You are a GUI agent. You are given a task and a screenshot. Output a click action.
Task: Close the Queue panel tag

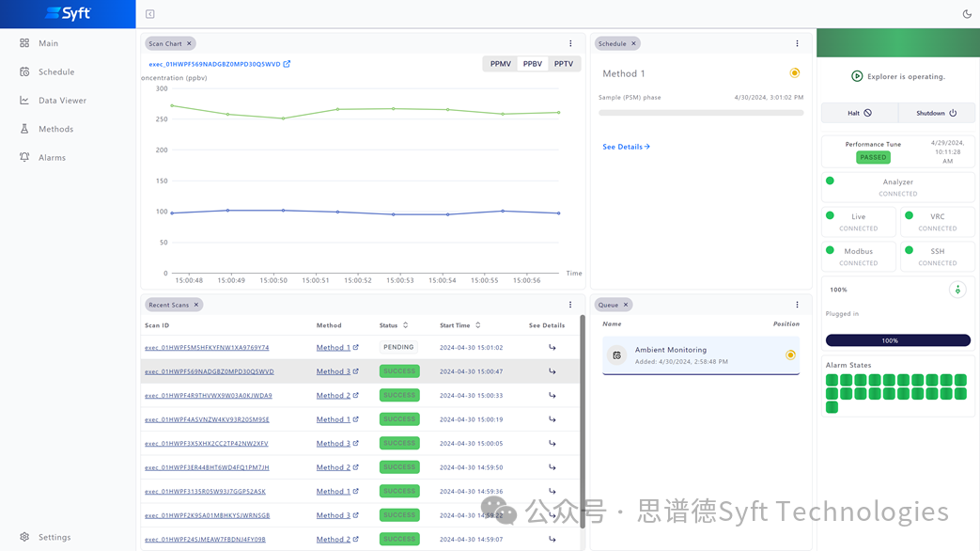pyautogui.click(x=626, y=306)
